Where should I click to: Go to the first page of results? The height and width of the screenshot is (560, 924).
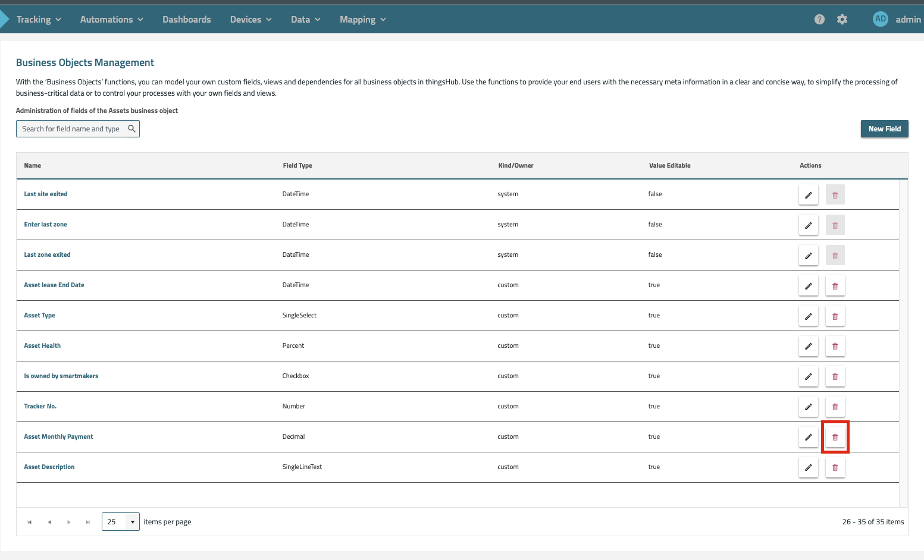(x=30, y=522)
